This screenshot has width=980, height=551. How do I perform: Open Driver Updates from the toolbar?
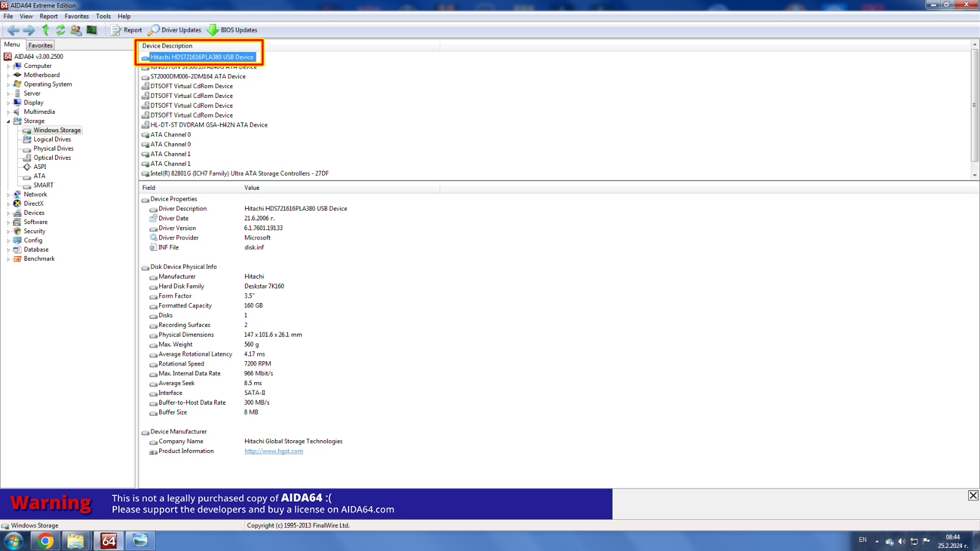pyautogui.click(x=175, y=30)
